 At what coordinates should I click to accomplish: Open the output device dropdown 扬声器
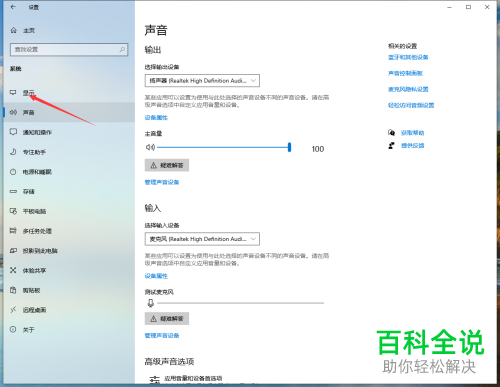202,81
